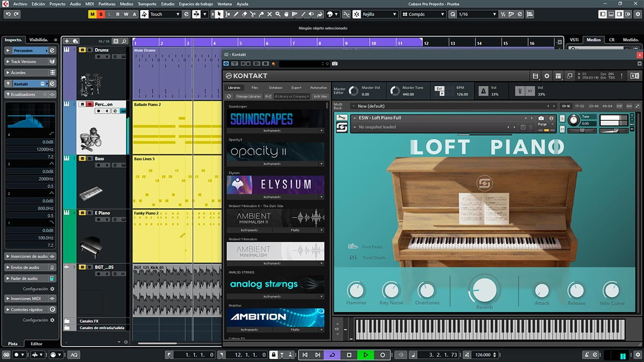Mute the Drums track
Screen dimensions: 644x362
click(82, 50)
